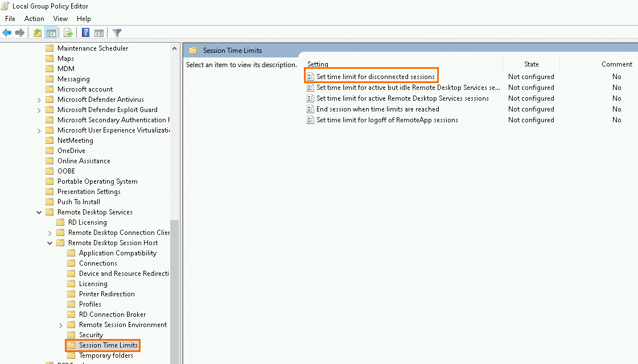
Task: Click folder icon beside Profiles
Action: (x=71, y=304)
